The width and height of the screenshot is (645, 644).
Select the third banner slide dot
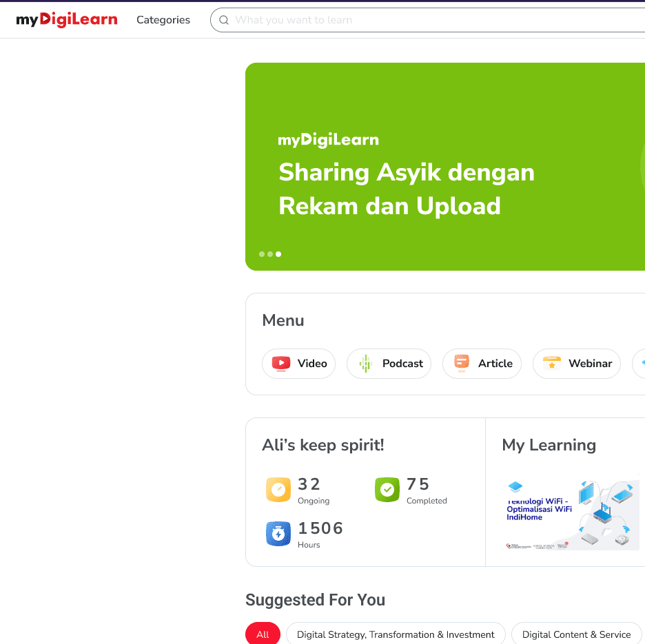tap(278, 254)
